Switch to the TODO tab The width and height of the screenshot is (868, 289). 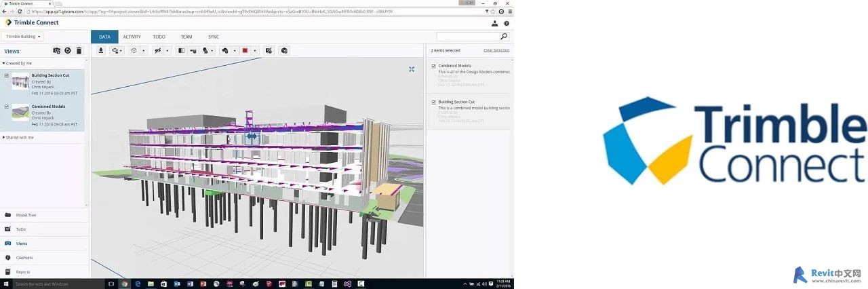point(159,37)
